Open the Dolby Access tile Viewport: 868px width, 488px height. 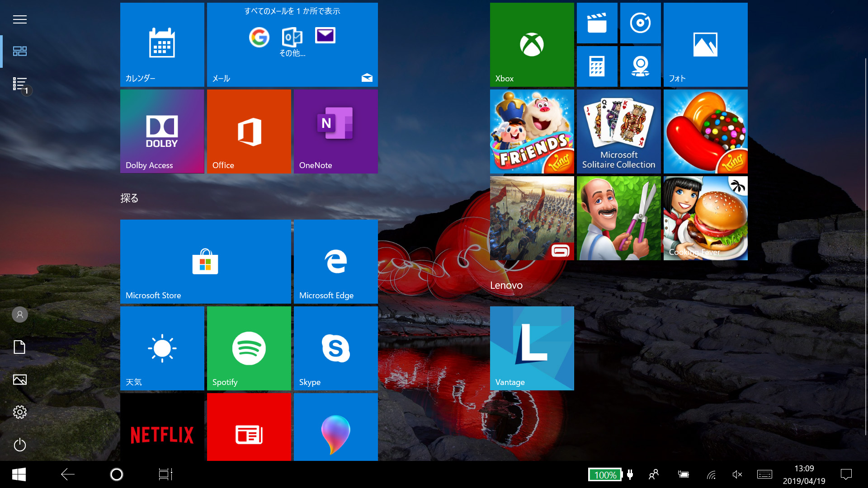[162, 131]
